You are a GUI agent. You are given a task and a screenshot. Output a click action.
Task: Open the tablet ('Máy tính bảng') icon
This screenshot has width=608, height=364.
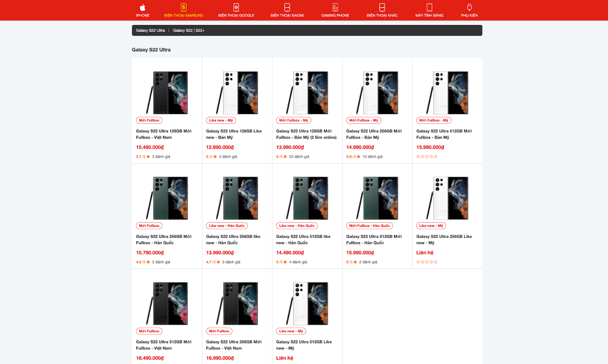429,7
